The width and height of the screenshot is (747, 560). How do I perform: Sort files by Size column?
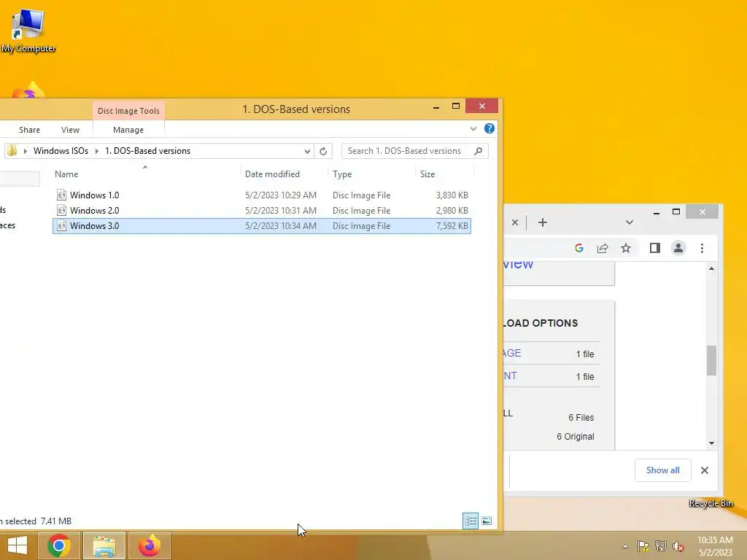427,174
